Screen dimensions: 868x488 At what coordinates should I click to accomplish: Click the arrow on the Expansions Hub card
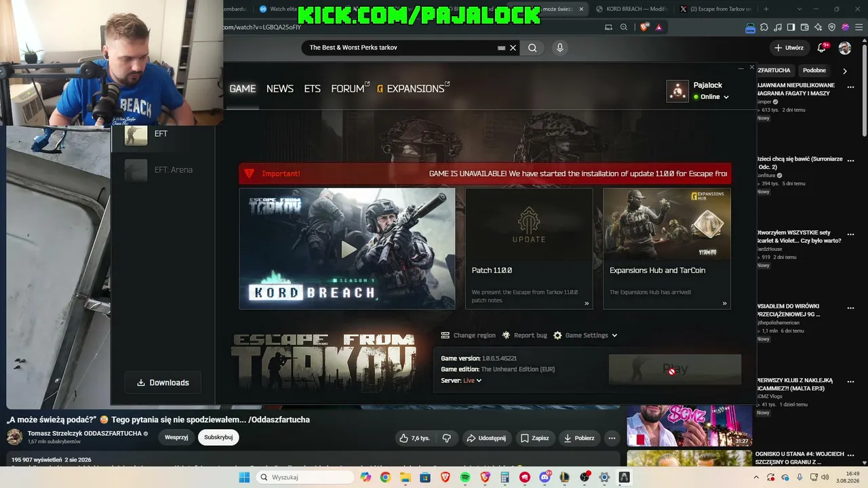coord(724,303)
